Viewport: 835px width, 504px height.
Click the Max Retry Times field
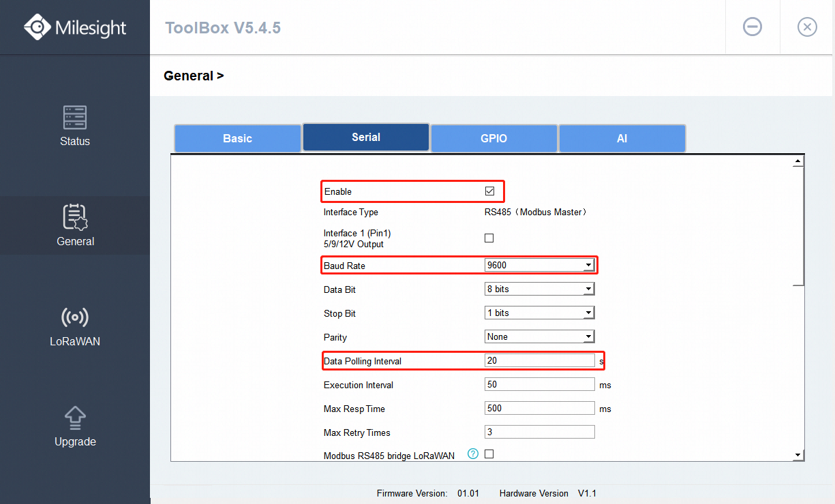tap(540, 432)
